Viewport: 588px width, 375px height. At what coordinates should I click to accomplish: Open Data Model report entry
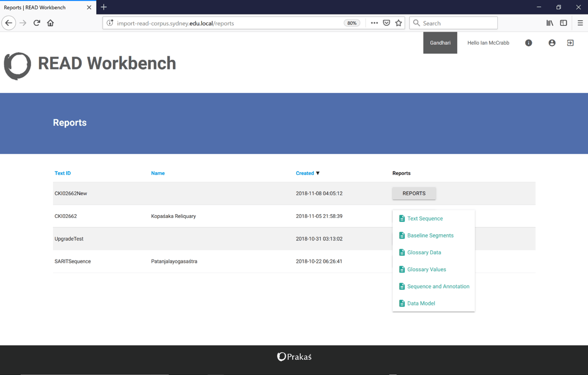tap(421, 303)
